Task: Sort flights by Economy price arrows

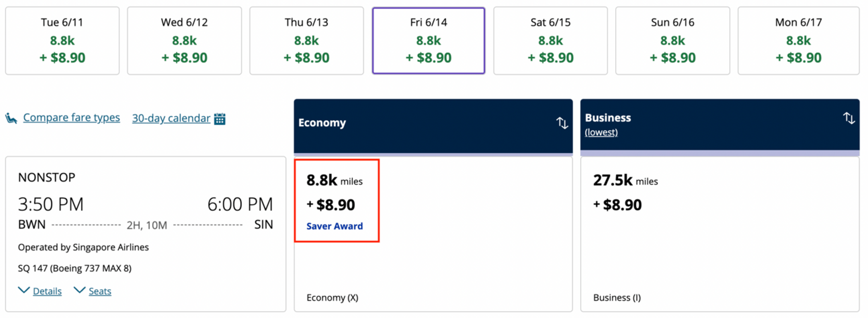Action: [x=562, y=123]
